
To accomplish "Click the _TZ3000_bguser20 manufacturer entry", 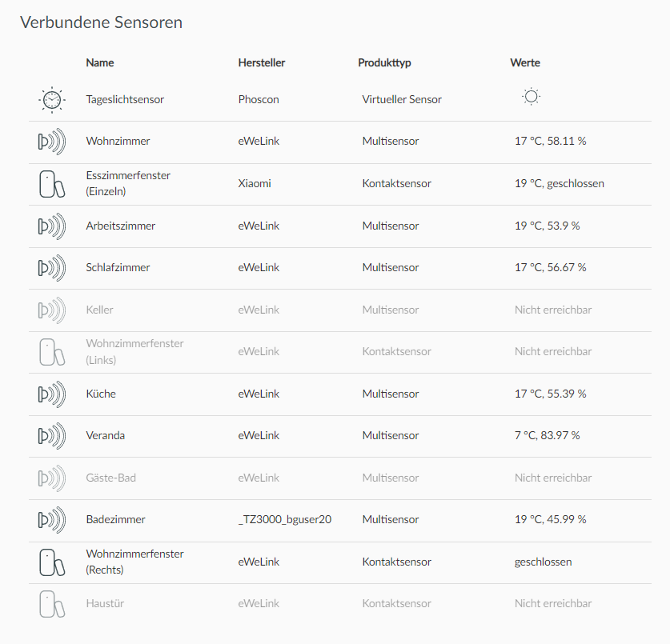I will point(283,519).
